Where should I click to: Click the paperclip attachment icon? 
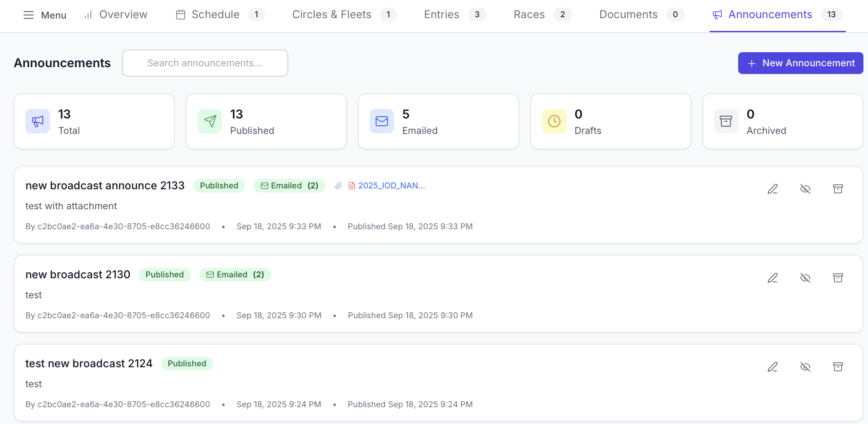pyautogui.click(x=338, y=186)
